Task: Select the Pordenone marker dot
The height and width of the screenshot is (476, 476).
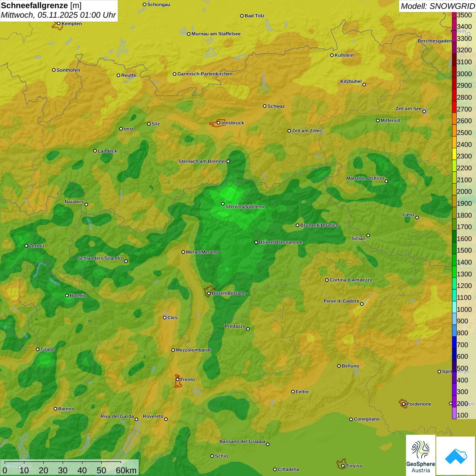Action: tap(404, 404)
